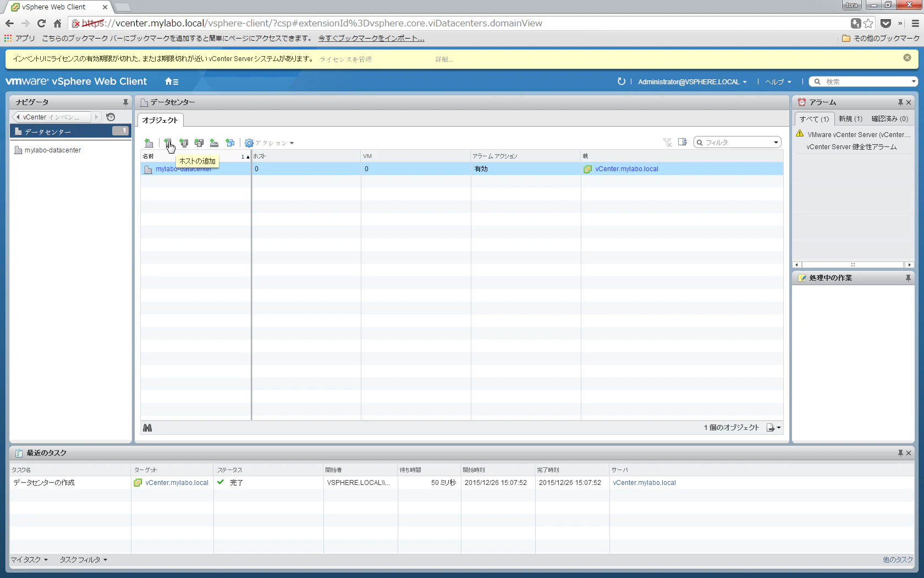Click the vSphere home menu icon
This screenshot has height=578, width=924.
point(172,81)
